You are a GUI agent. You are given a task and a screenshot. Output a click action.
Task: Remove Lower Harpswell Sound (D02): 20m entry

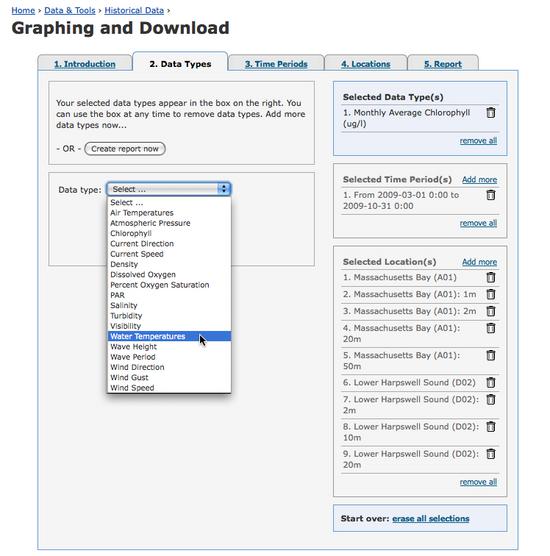(x=491, y=454)
